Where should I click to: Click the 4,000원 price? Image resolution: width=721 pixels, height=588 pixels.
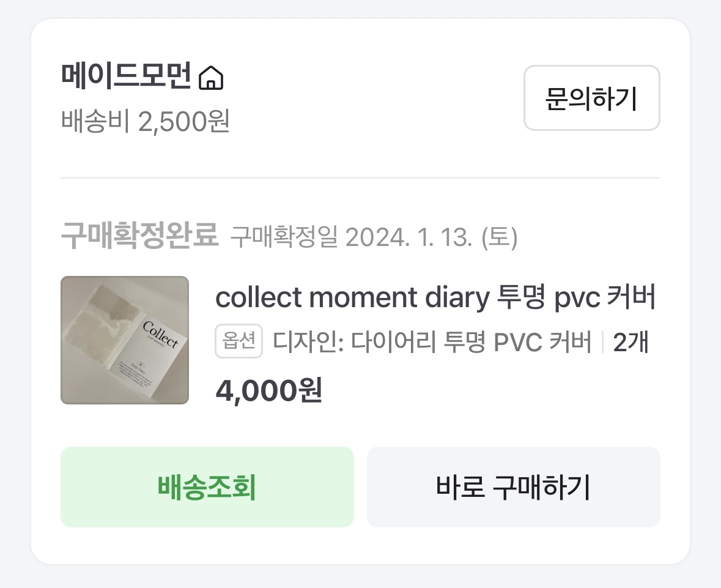coord(268,390)
